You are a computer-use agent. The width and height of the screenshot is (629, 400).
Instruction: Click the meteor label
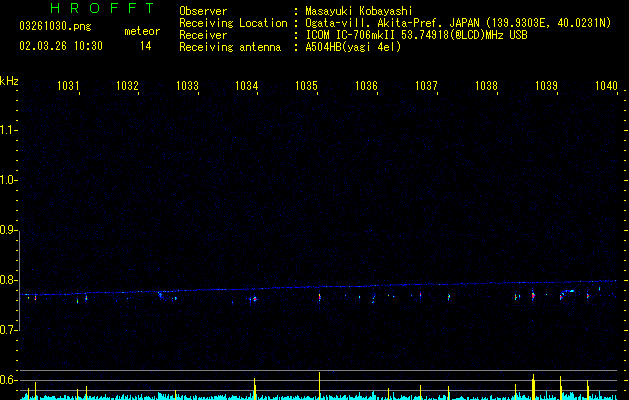pos(142,31)
